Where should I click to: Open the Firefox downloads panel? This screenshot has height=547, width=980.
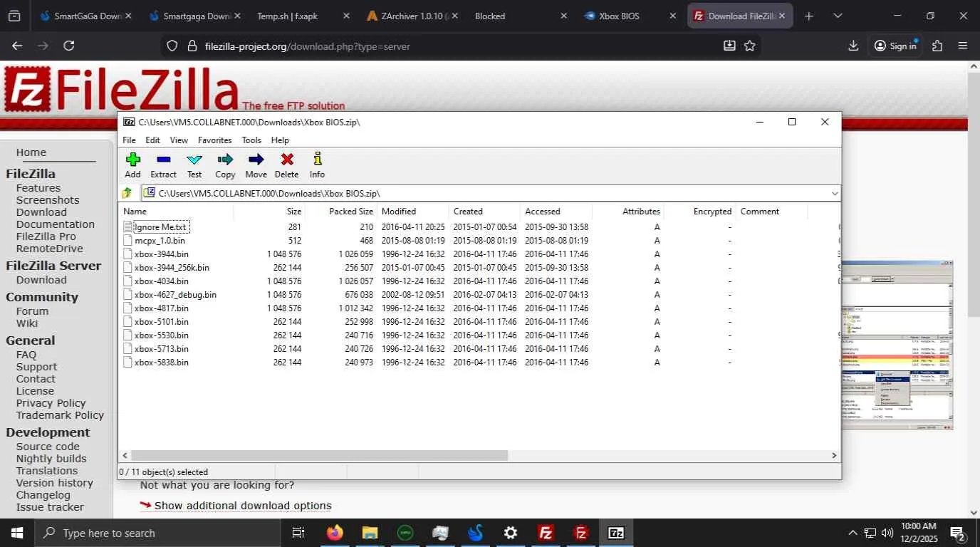tap(853, 46)
